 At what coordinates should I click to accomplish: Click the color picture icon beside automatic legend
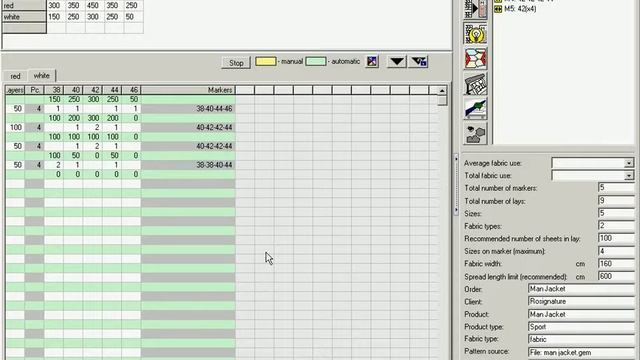tap(372, 62)
